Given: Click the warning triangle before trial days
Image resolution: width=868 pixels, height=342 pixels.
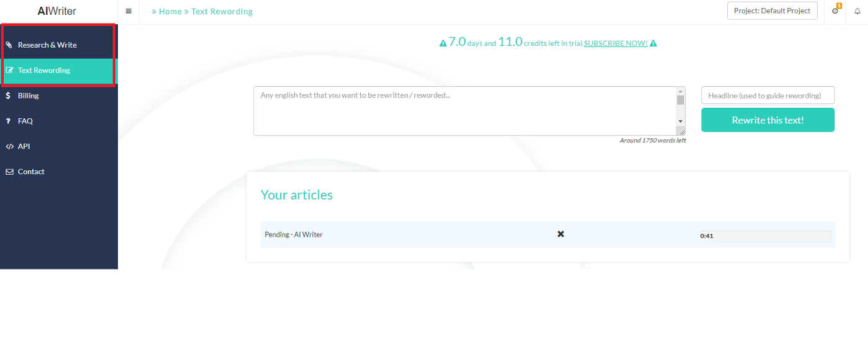Looking at the screenshot, I should [x=443, y=43].
